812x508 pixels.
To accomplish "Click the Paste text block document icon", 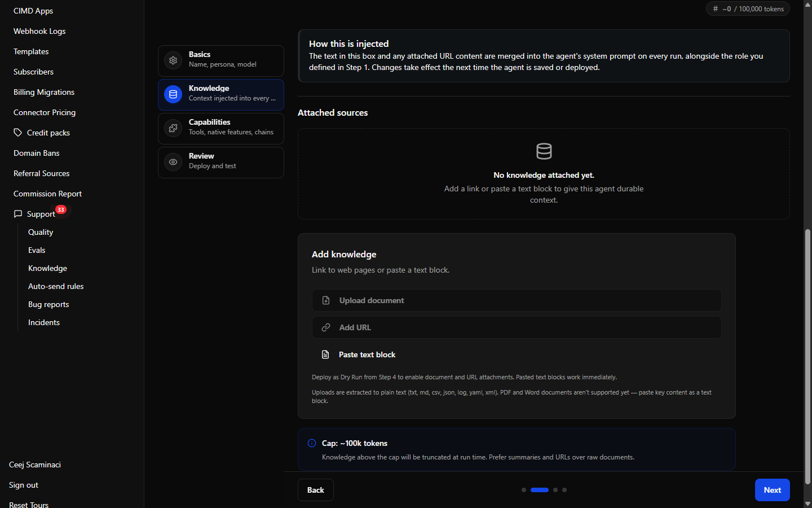I will [x=325, y=354].
